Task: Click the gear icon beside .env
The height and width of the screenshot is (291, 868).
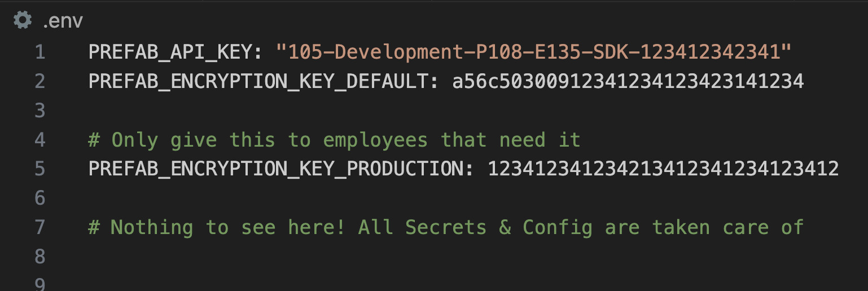Action: [x=23, y=21]
